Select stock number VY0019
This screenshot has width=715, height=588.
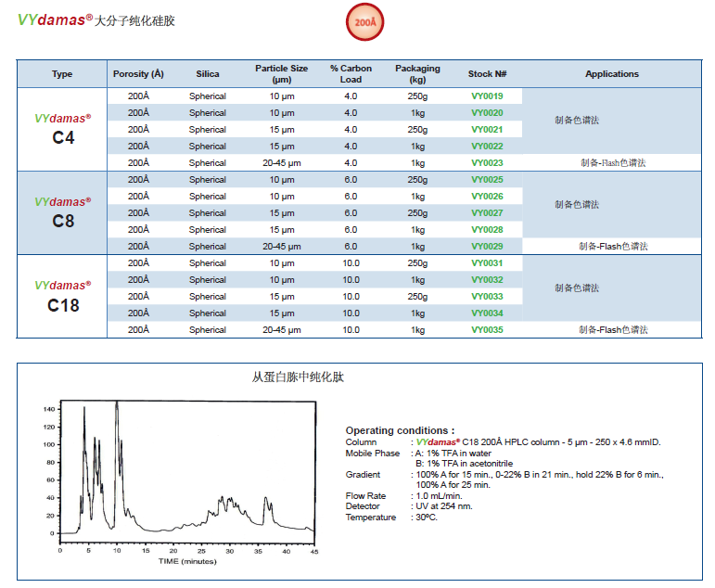pos(487,96)
